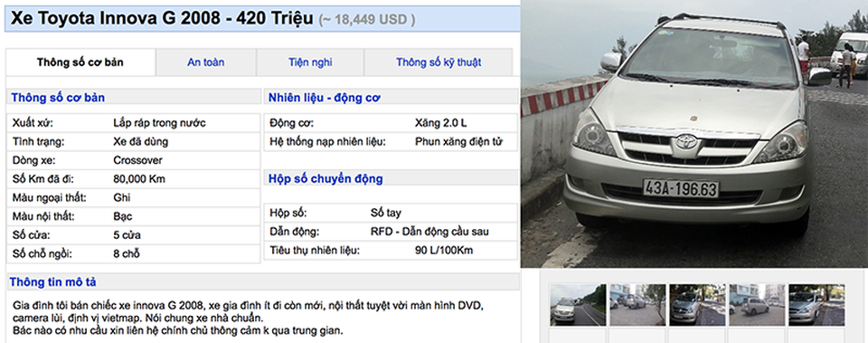Image resolution: width=868 pixels, height=343 pixels.
Task: Click the Tiêu thụ nhiên liệu label
Action: pyautogui.click(x=315, y=251)
